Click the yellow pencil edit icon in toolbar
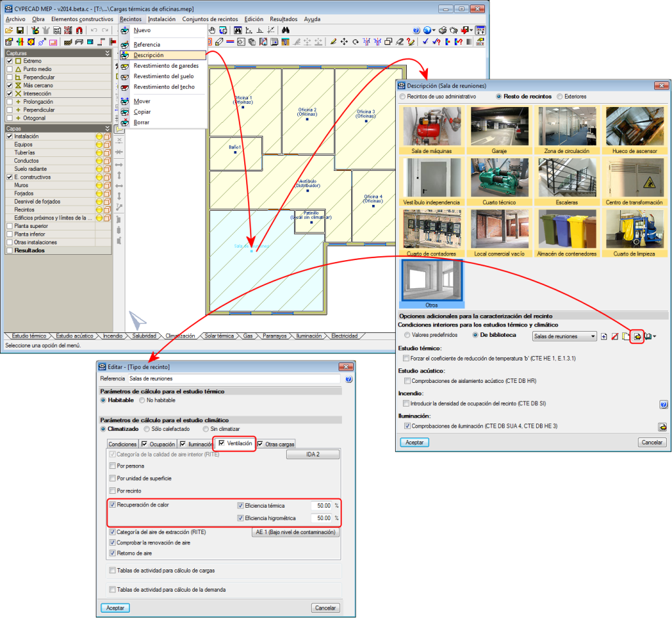Viewport: 672px width, 618px height. (x=333, y=41)
